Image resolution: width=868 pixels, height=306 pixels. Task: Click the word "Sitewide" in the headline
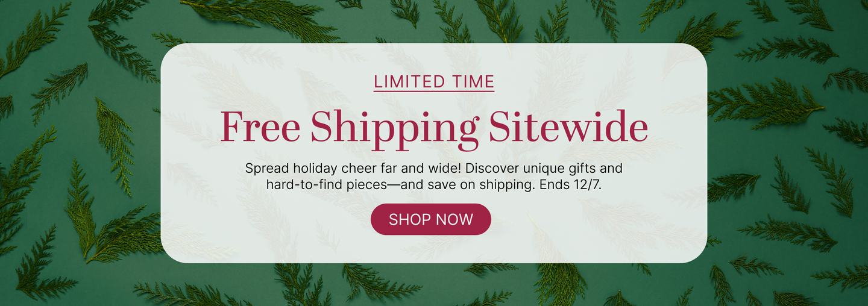(568, 127)
